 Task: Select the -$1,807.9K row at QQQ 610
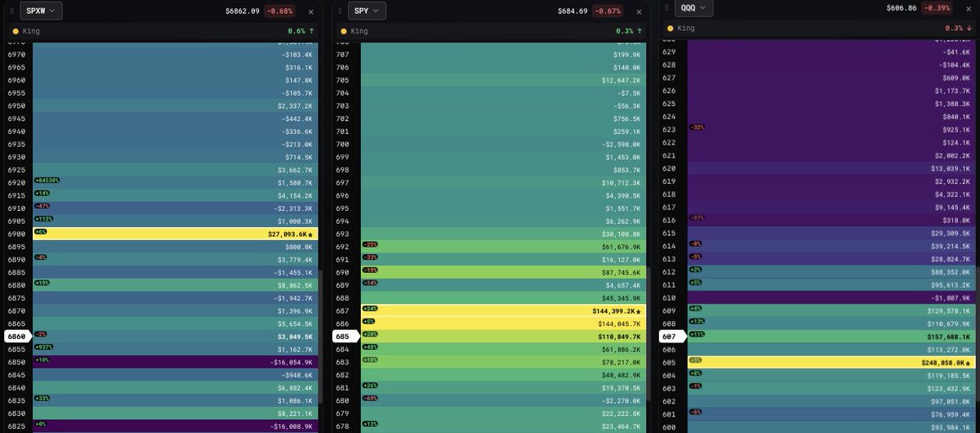(831, 298)
